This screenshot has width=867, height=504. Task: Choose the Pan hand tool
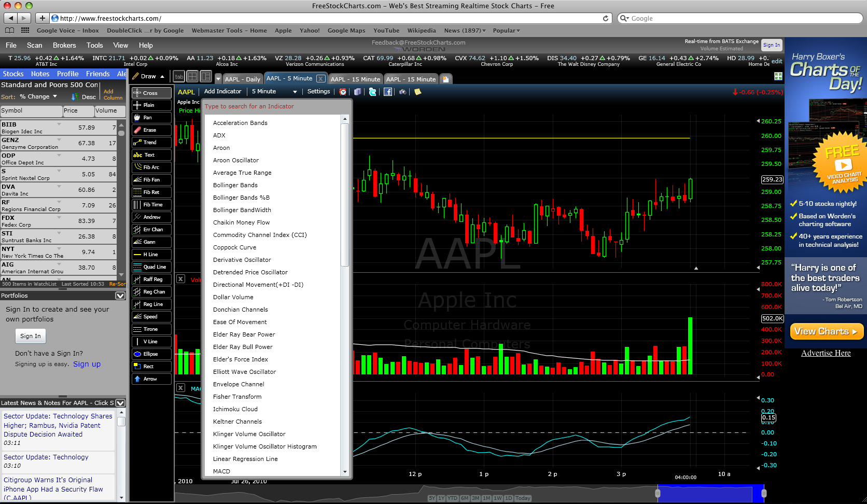tap(151, 118)
